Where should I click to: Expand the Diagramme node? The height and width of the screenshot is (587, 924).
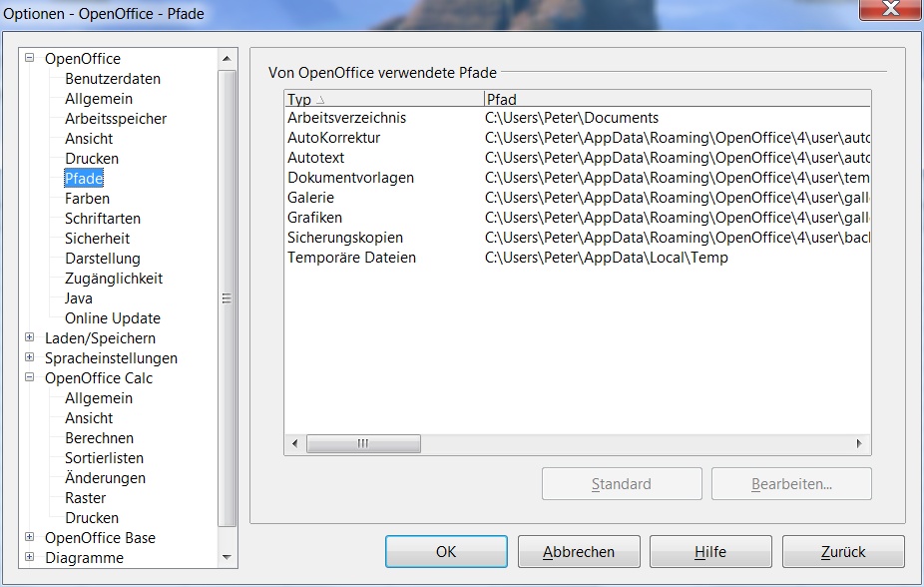[x=30, y=557]
